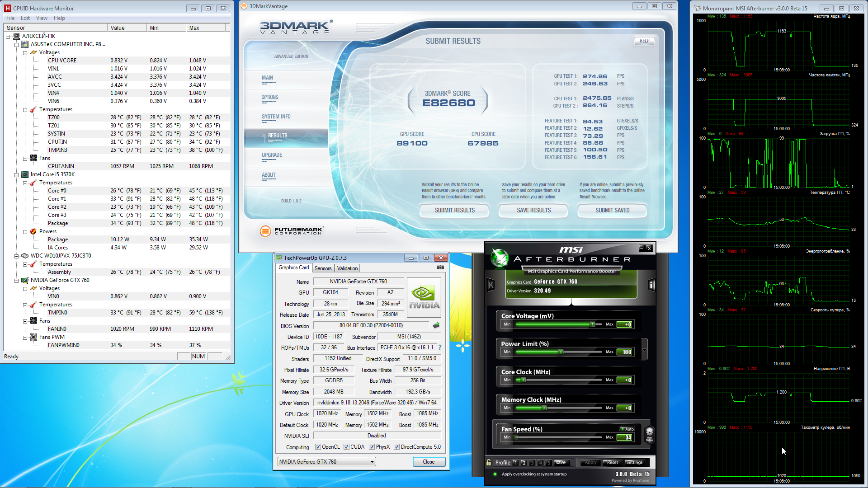
Task: Open the File menu in HWMonitor
Action: 10,18
